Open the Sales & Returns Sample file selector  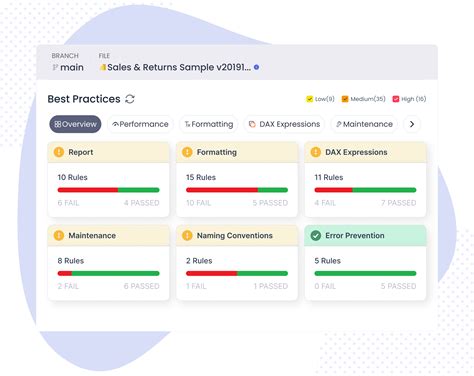(x=179, y=67)
